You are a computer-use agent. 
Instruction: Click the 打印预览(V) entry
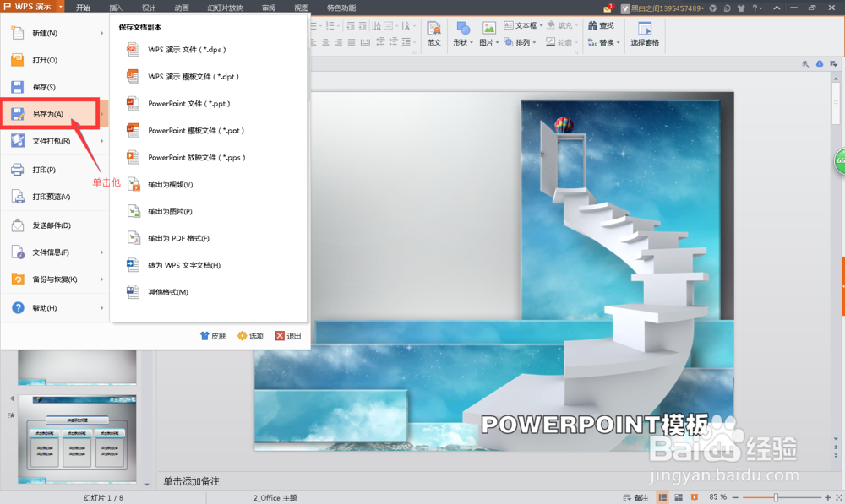tap(54, 197)
